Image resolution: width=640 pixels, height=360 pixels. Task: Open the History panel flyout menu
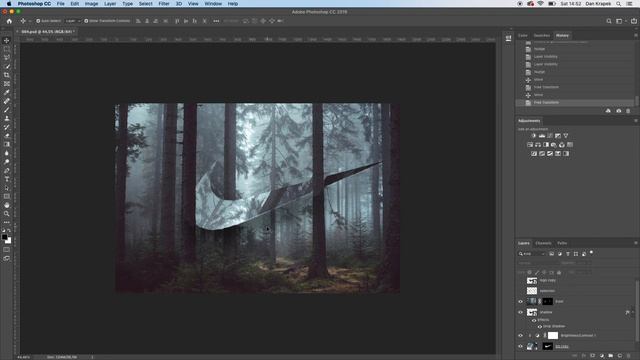coord(636,36)
